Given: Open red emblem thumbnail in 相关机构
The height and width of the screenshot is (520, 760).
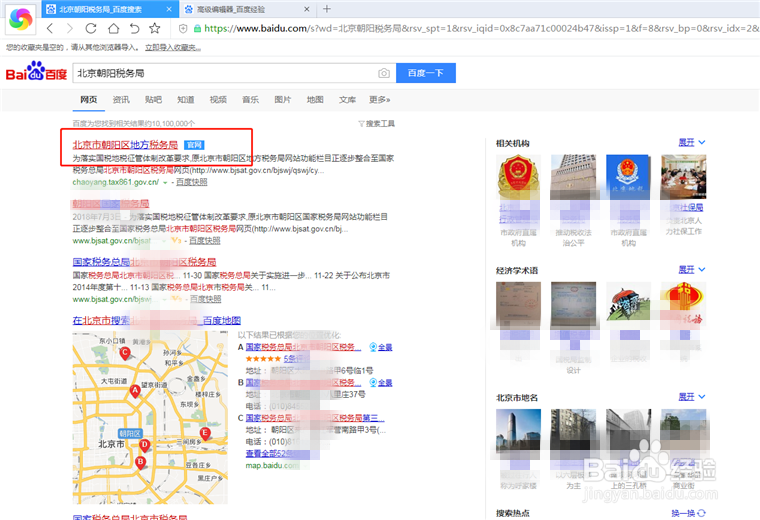Looking at the screenshot, I should (x=518, y=177).
